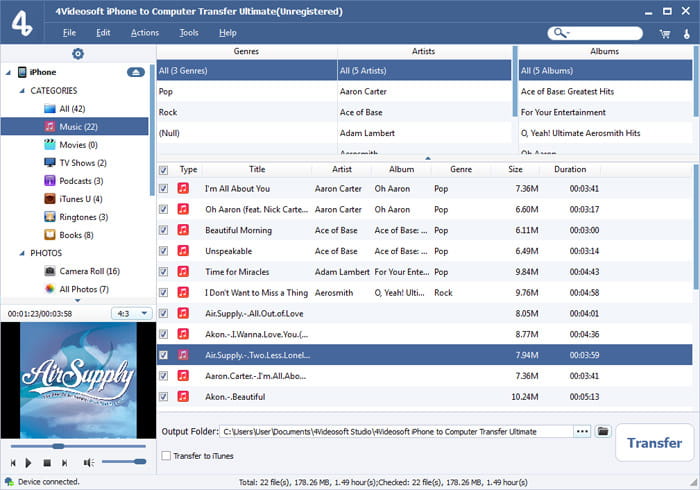This screenshot has height=490, width=700.
Task: Click the music icon for Unspeakable row
Action: click(x=183, y=250)
